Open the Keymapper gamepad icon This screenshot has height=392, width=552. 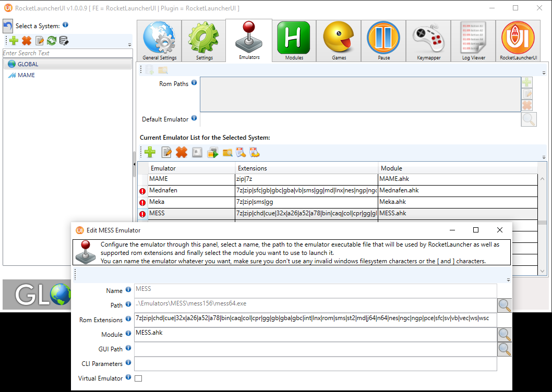coord(428,41)
